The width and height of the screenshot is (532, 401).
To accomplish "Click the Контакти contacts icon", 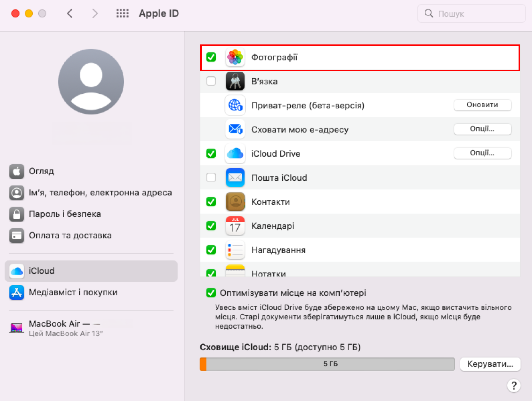I will 235,202.
